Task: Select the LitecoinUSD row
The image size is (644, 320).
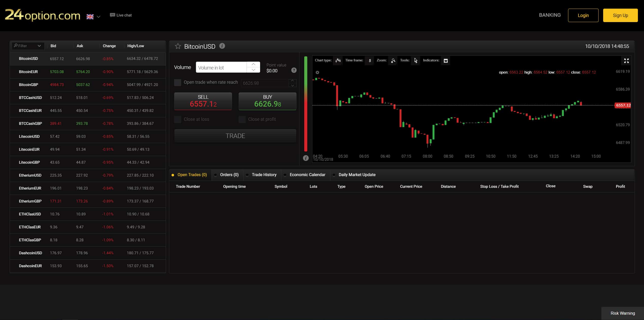Action: [x=88, y=137]
